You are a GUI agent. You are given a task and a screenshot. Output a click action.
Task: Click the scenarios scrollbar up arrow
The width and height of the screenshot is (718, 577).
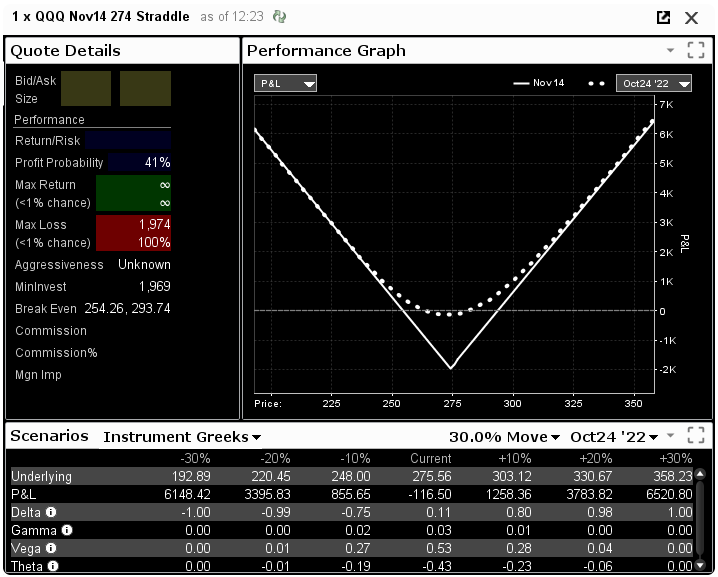tap(700, 474)
